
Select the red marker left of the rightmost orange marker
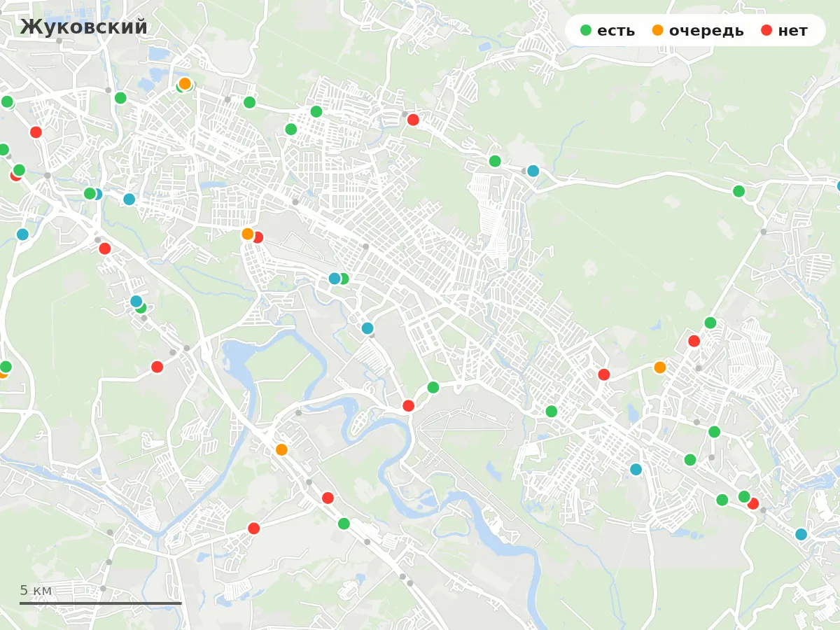(603, 374)
